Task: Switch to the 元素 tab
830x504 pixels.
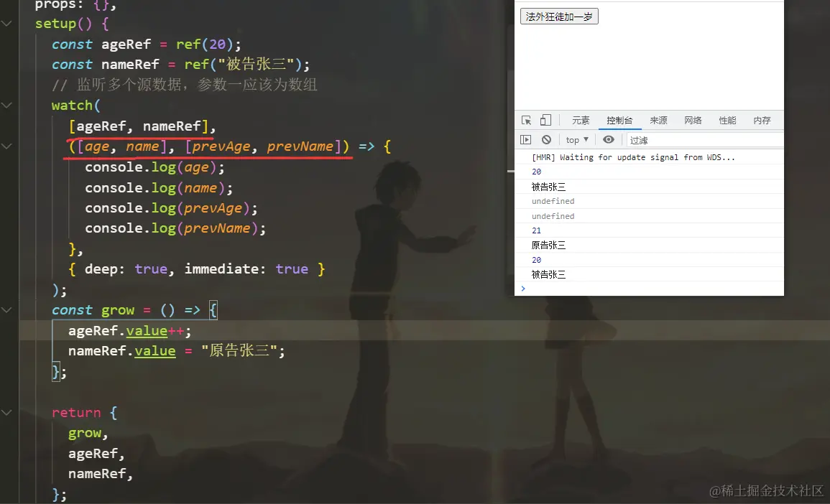Action: [580, 120]
